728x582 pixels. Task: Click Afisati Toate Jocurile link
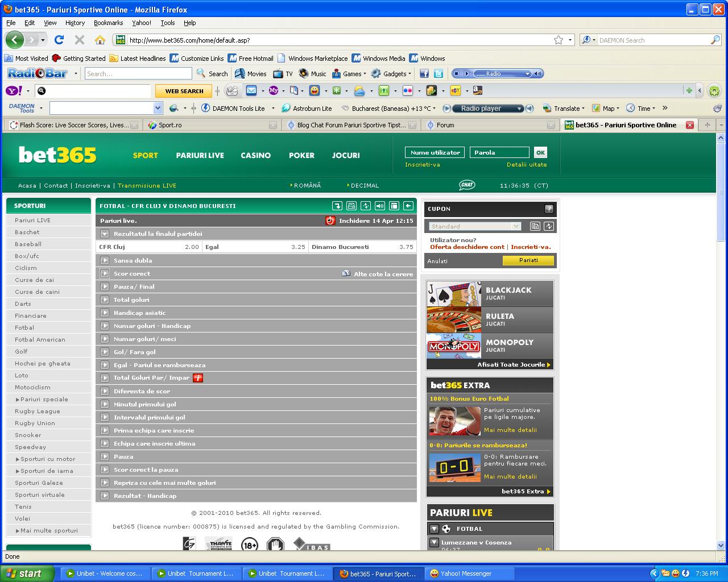click(x=514, y=365)
